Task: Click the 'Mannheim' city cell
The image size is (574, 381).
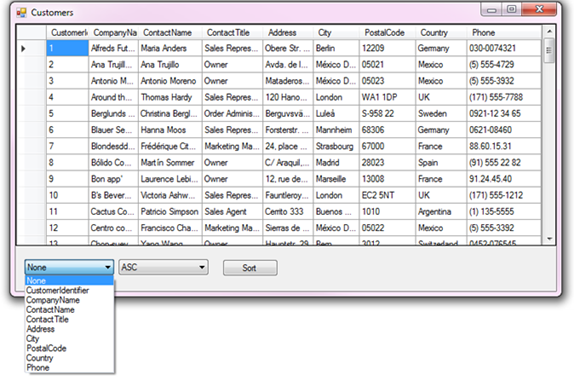Action: (x=336, y=130)
